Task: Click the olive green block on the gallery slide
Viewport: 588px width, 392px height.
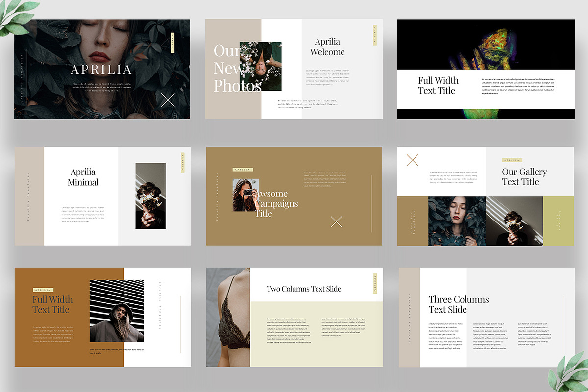Action: pyautogui.click(x=559, y=221)
